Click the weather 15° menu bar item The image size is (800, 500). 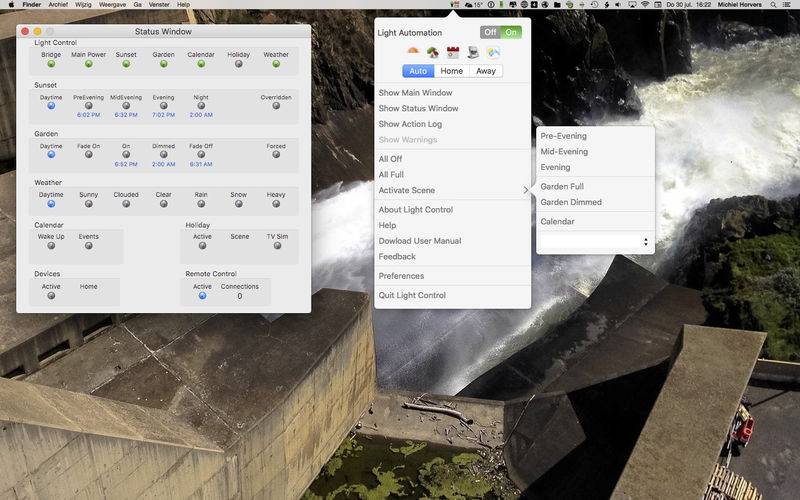pos(474,5)
